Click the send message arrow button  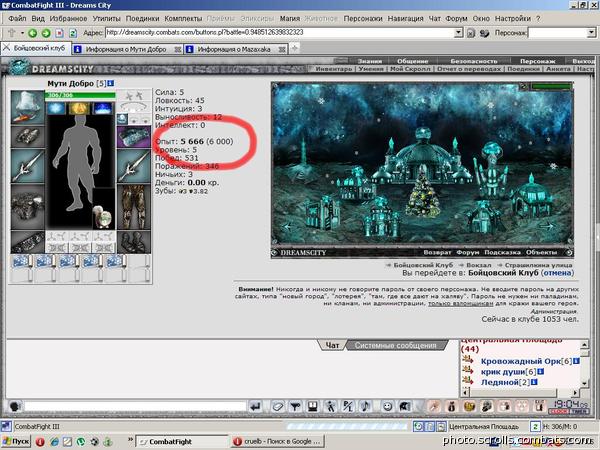click(255, 406)
